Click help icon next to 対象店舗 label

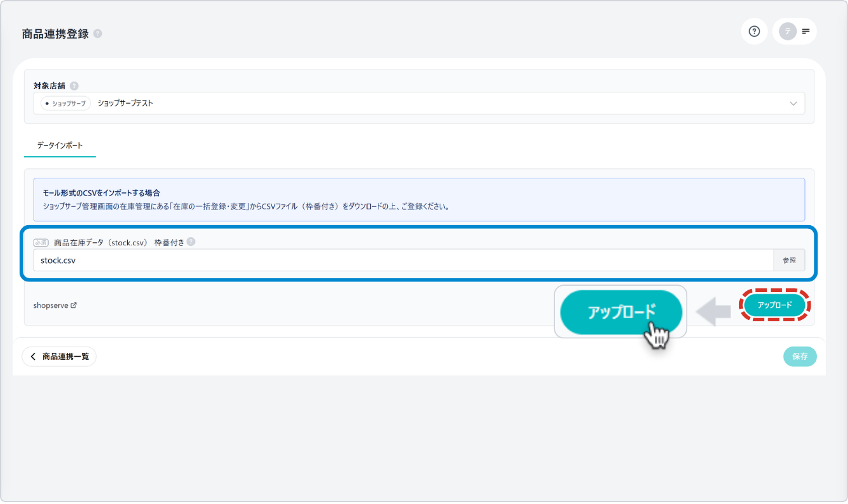tap(74, 86)
